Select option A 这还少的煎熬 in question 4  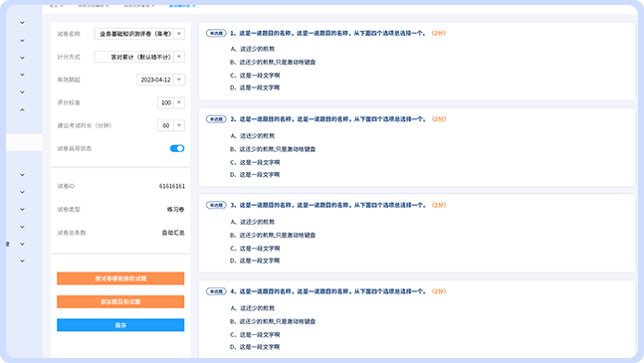coord(252,308)
